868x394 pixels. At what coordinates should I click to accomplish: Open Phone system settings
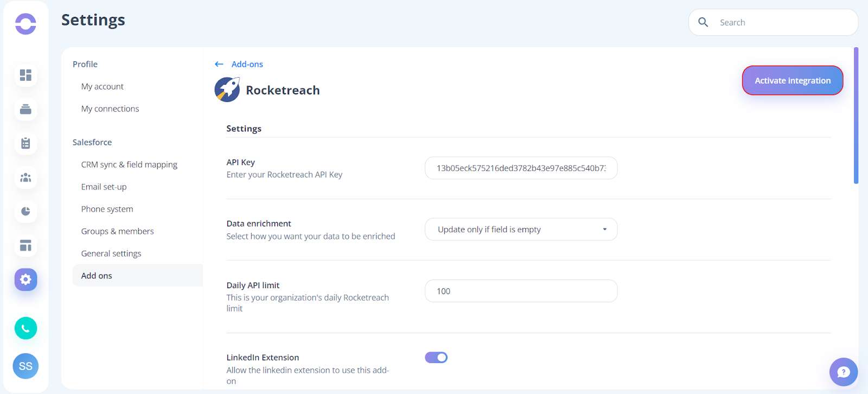pos(107,209)
